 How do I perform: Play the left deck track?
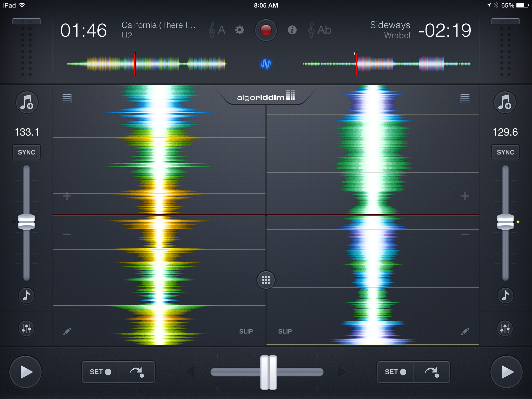(26, 372)
